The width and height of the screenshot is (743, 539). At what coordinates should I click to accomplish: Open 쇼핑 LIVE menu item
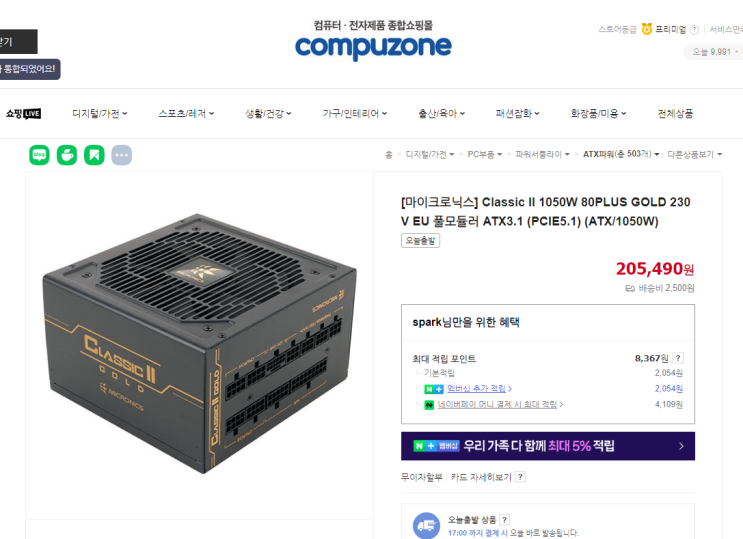click(23, 113)
